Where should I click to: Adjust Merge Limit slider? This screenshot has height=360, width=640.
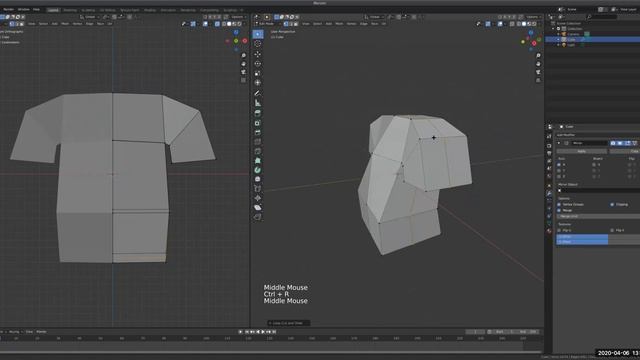pyautogui.click(x=598, y=216)
